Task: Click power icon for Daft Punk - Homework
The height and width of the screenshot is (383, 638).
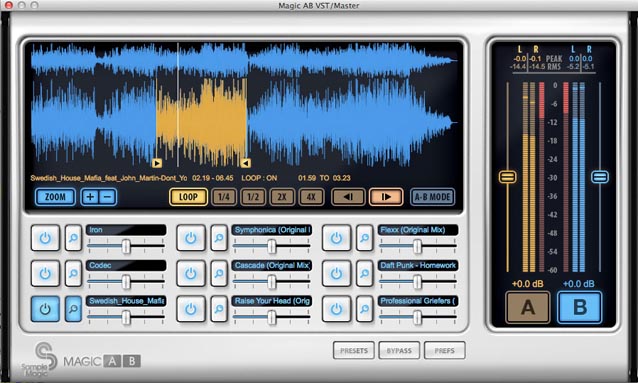Action: pyautogui.click(x=336, y=273)
